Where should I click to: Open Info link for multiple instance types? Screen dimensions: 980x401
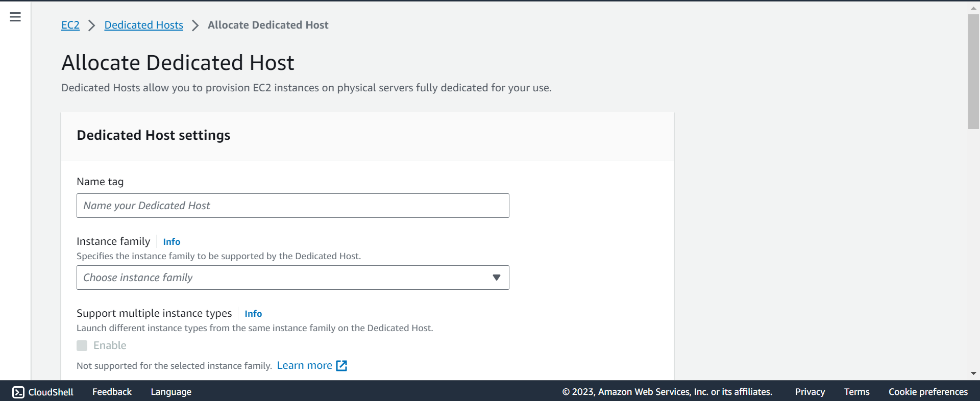pyautogui.click(x=253, y=314)
